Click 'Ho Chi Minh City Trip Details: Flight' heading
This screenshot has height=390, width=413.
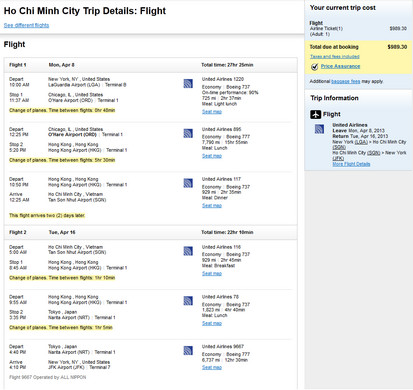click(85, 11)
